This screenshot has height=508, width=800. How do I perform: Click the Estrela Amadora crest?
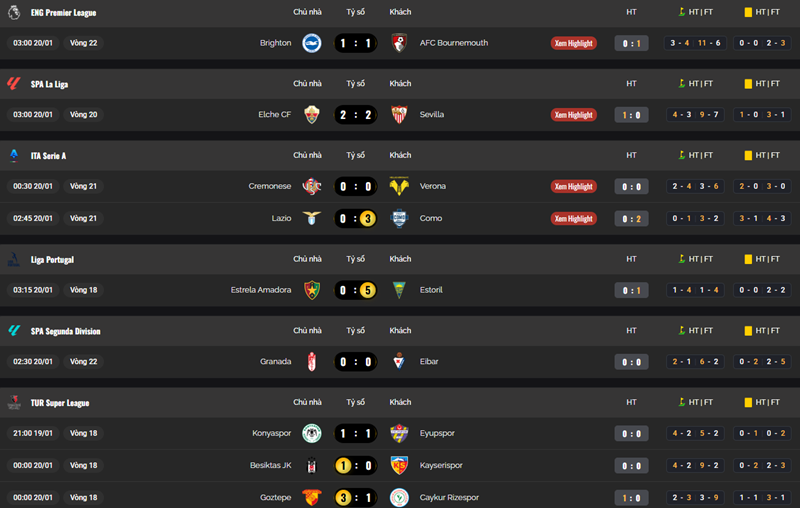(311, 290)
